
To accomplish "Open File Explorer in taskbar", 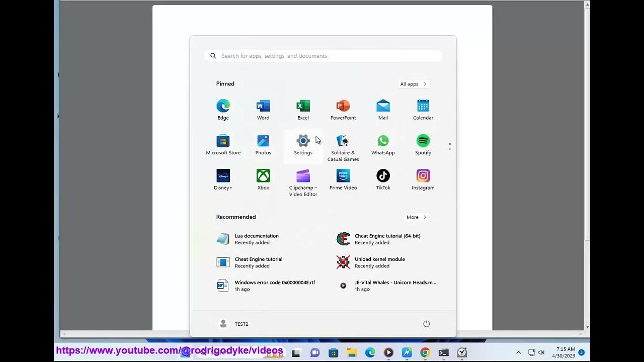I will coord(352,353).
